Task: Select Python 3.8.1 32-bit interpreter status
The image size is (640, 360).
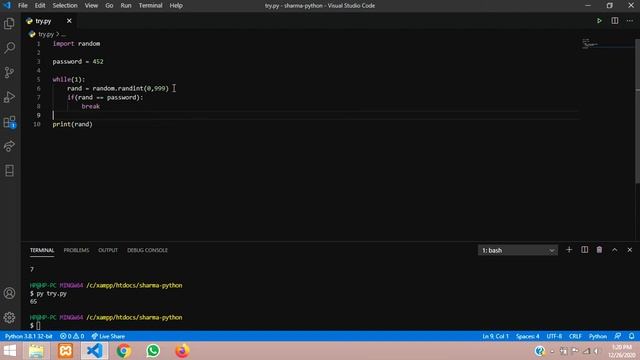Action: (x=29, y=336)
